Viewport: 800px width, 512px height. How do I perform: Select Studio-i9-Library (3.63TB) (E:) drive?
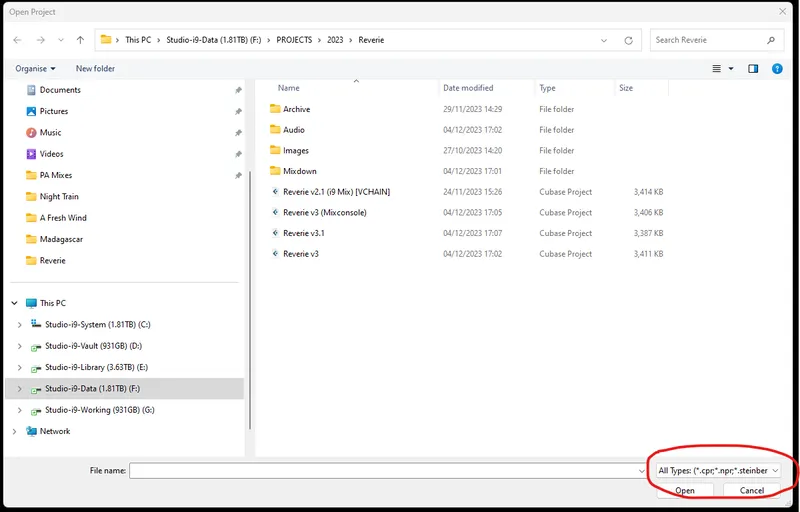tap(96, 367)
